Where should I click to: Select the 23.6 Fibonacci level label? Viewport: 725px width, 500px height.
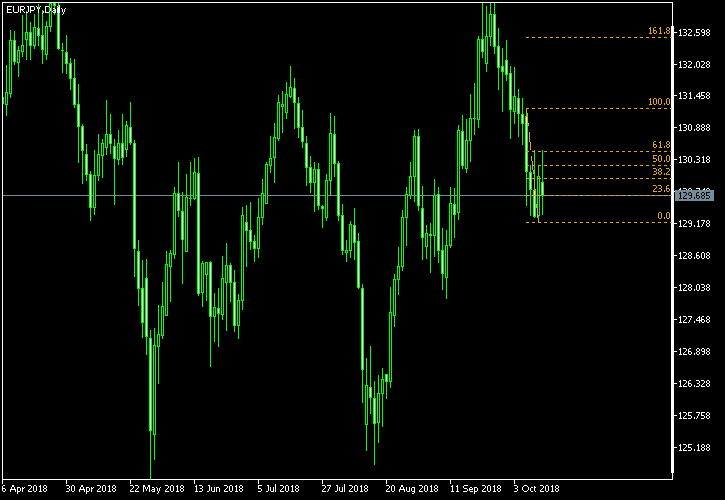pyautogui.click(x=661, y=189)
